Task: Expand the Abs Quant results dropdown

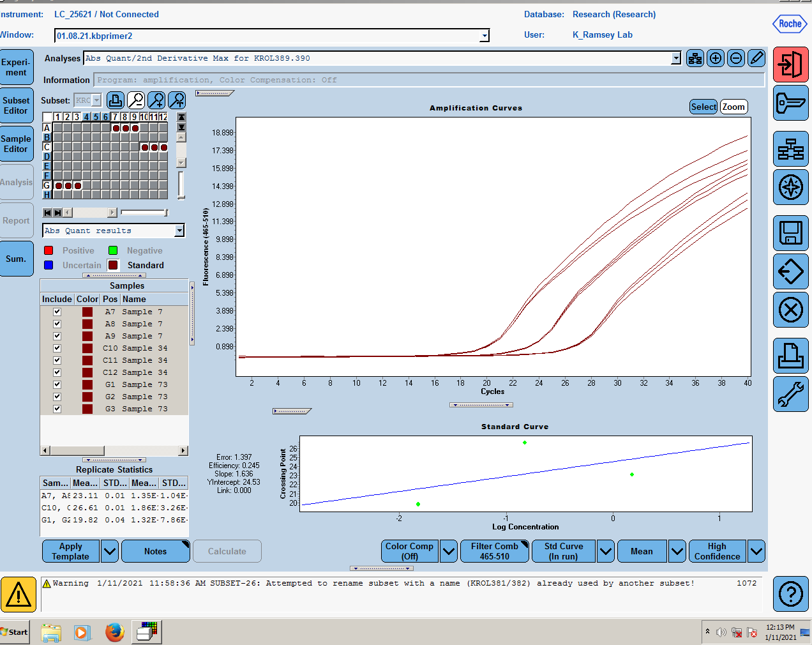Action: [x=179, y=231]
